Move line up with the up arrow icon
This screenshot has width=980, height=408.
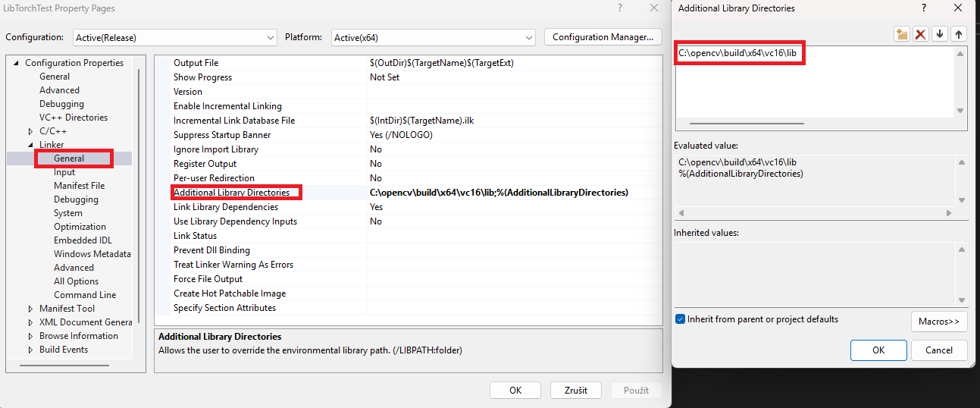coord(959,33)
